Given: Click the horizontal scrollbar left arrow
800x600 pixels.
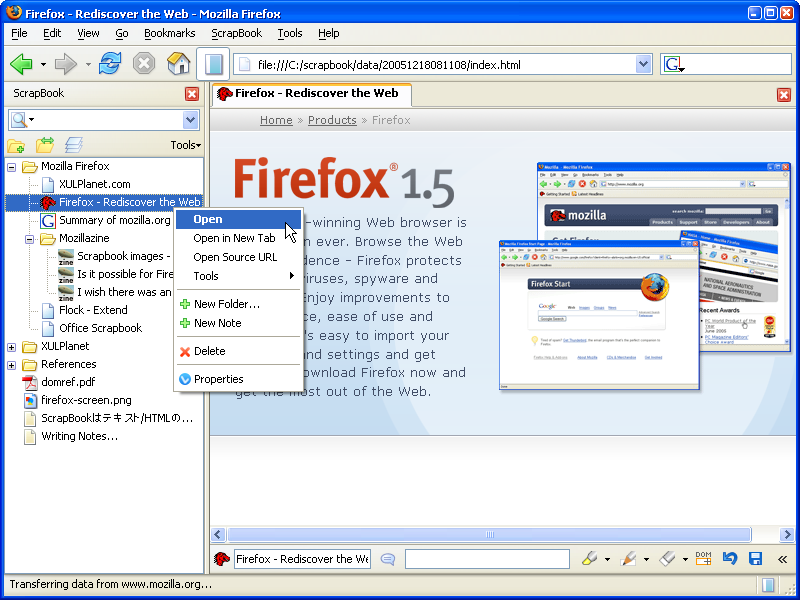Looking at the screenshot, I should [218, 535].
